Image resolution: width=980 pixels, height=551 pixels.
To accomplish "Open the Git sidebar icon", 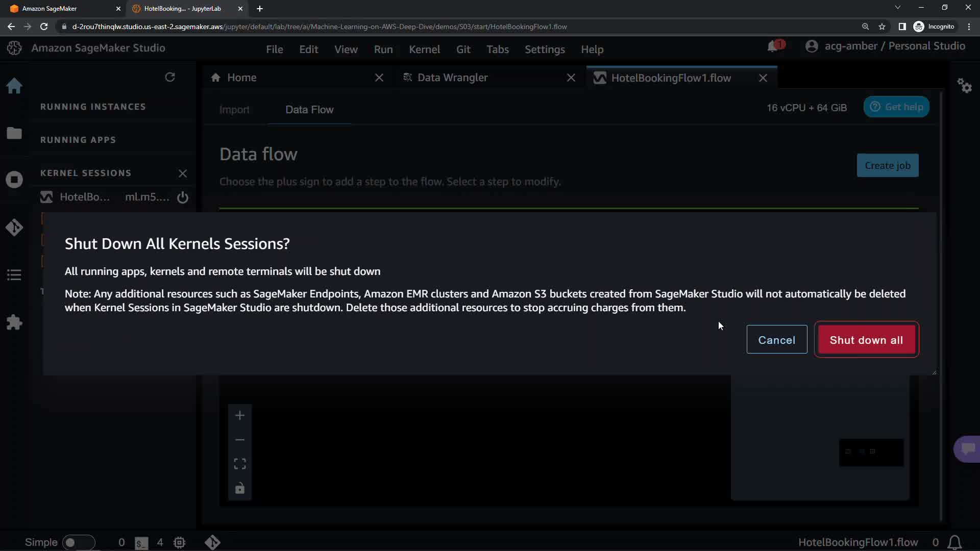I will (x=14, y=227).
